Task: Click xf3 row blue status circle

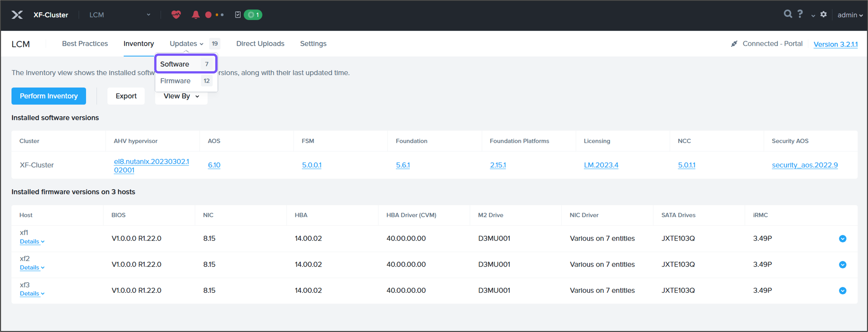Action: (x=842, y=291)
